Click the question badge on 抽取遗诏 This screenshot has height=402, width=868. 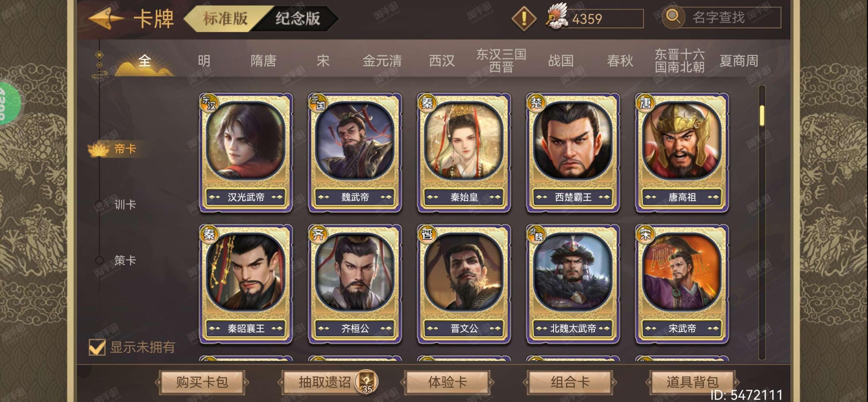(x=366, y=382)
